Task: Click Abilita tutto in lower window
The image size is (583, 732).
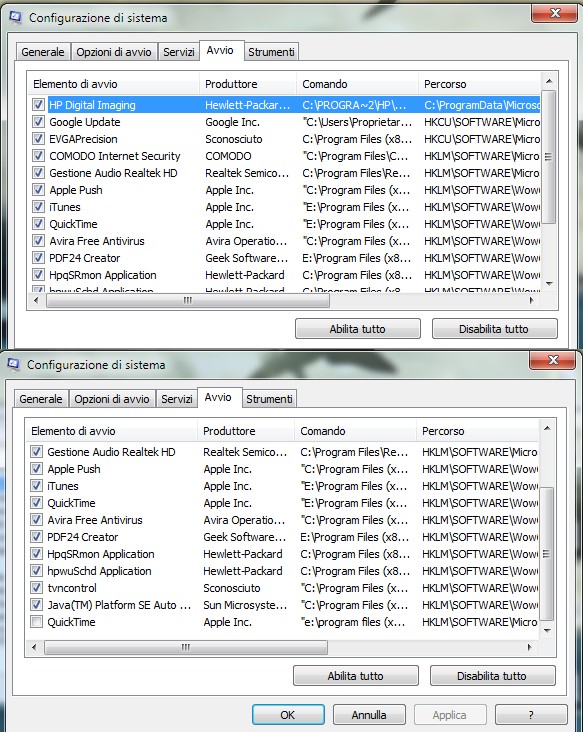Action: [356, 676]
